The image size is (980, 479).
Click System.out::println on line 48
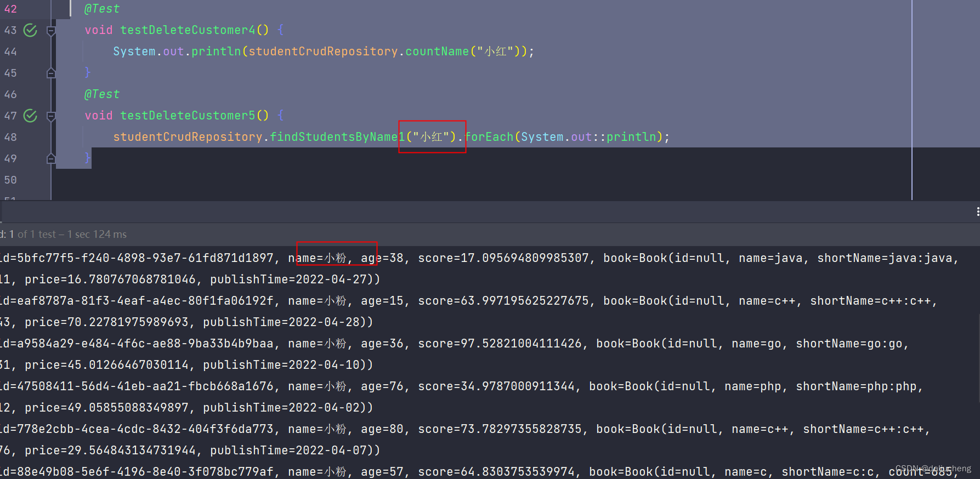coord(588,137)
